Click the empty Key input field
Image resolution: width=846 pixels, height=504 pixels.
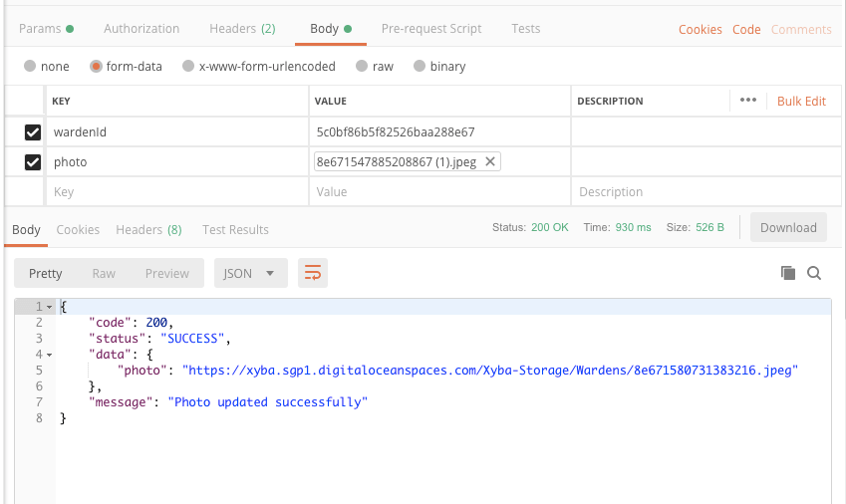(x=175, y=192)
